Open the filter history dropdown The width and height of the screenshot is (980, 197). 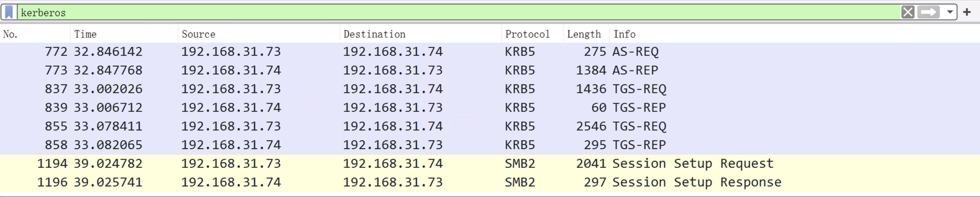pyautogui.click(x=950, y=12)
